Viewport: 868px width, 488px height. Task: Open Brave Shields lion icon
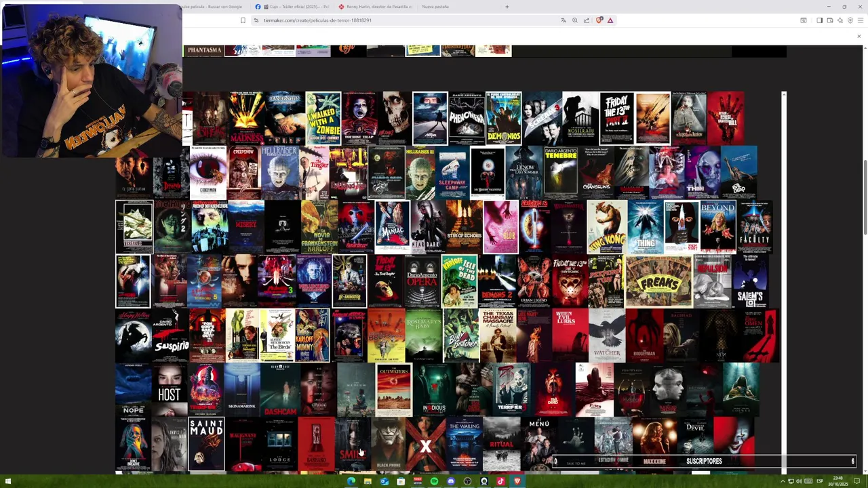click(599, 20)
